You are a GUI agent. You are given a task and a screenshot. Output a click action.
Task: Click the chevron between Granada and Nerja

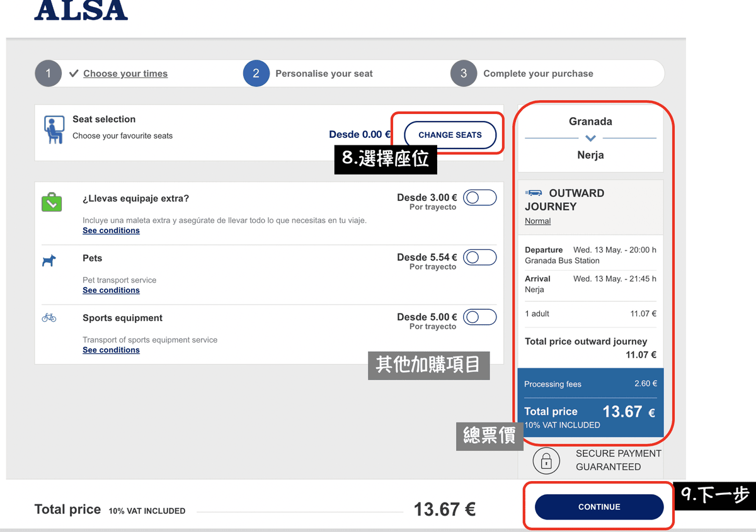pos(590,138)
